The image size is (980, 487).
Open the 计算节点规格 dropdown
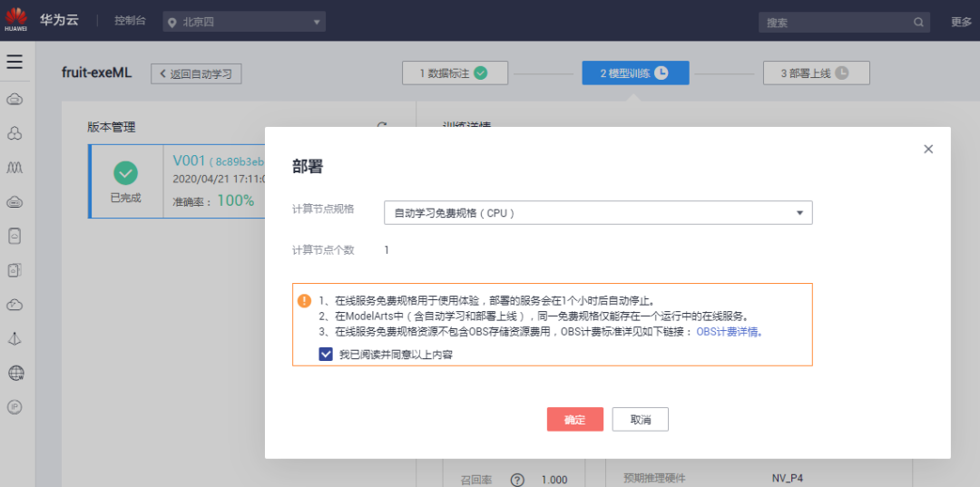[x=598, y=213]
